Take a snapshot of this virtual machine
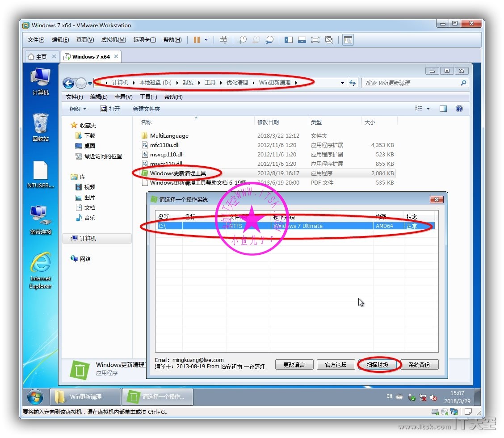Screen dimensions: 504x438 pos(243,40)
